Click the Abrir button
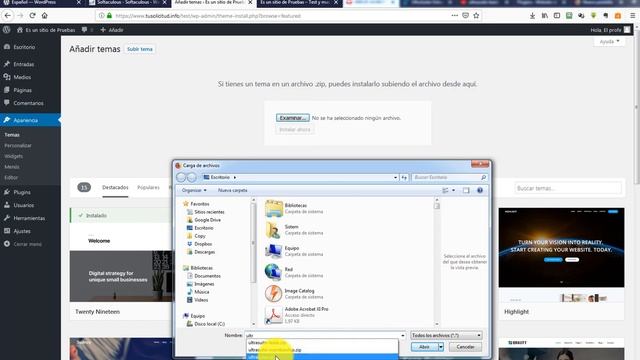The height and width of the screenshot is (360, 640). pyautogui.click(x=424, y=347)
